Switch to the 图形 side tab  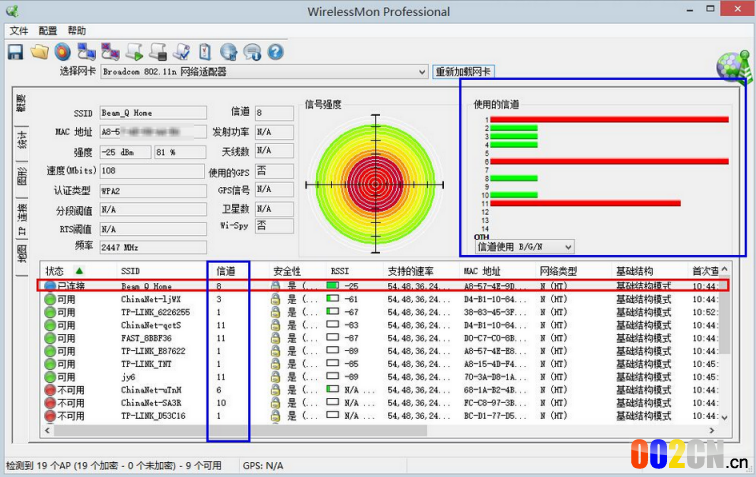[x=21, y=176]
